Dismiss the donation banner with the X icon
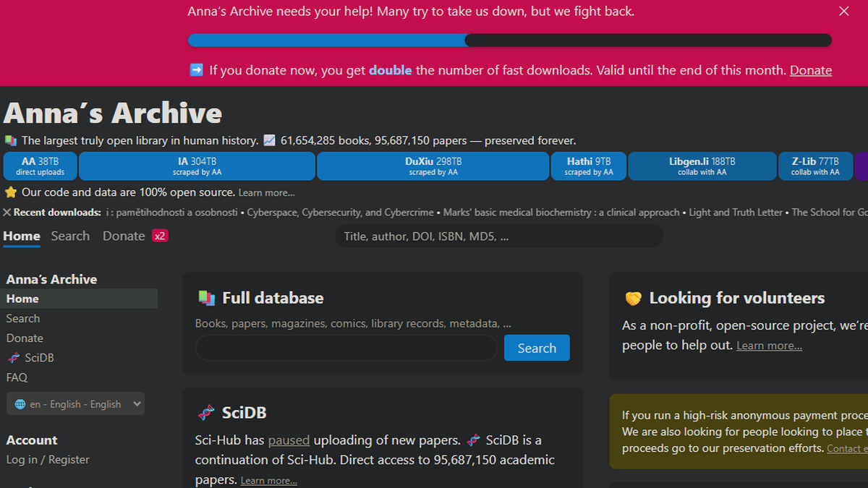The height and width of the screenshot is (488, 868). point(843,12)
